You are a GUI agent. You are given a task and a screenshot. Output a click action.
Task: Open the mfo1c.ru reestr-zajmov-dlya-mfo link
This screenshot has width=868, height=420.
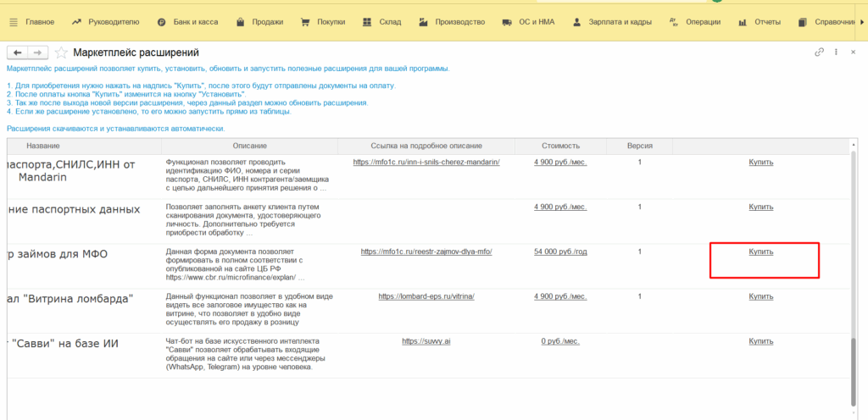click(426, 251)
